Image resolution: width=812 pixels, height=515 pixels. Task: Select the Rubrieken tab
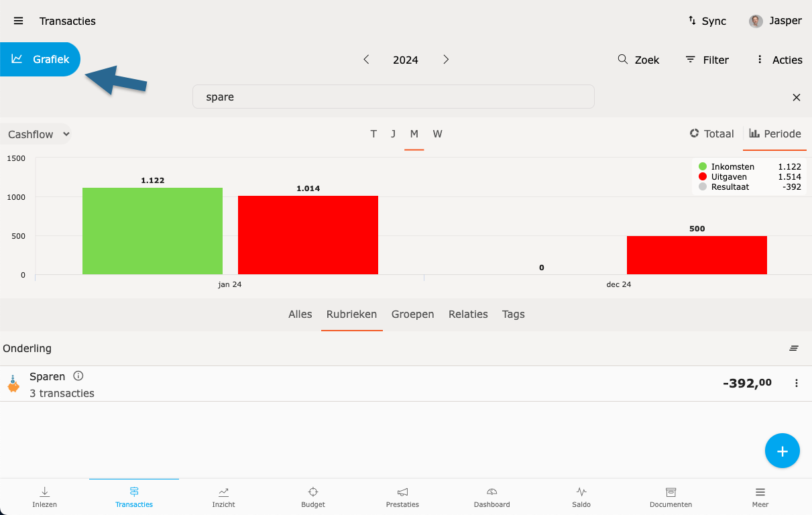[x=351, y=314]
